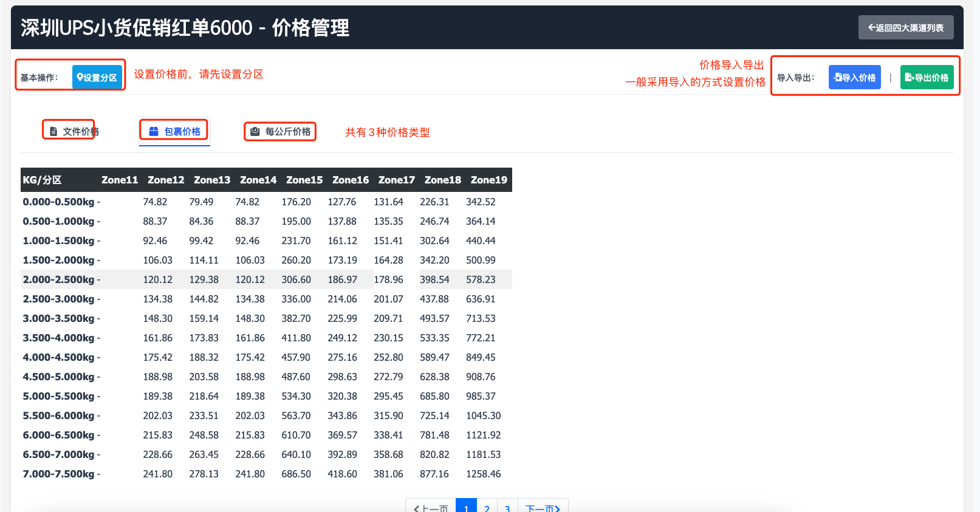This screenshot has width=980, height=512.
Task: Click the 基本操作 label
Action: pos(39,78)
